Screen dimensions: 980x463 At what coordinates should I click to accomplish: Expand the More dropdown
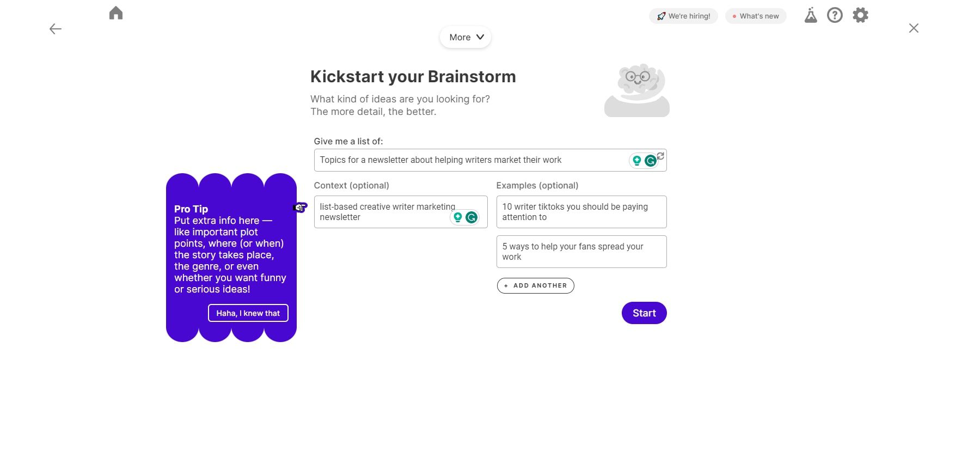pyautogui.click(x=465, y=38)
